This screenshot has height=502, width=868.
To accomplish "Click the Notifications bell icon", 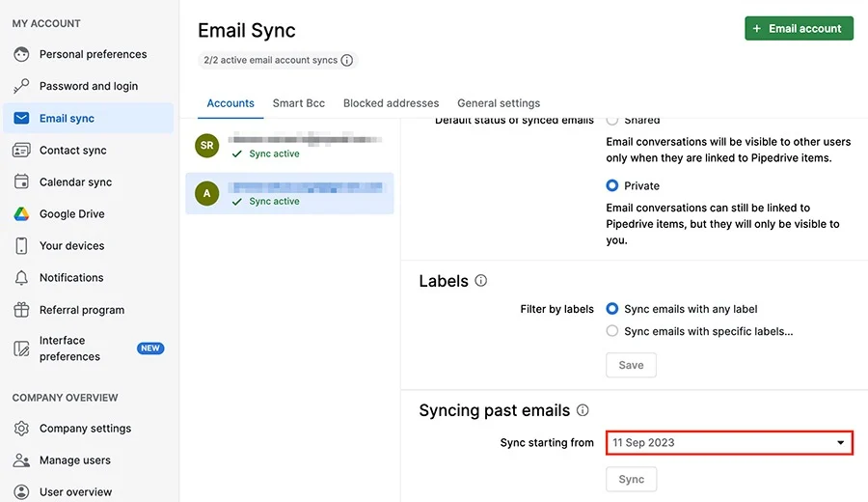I will pyautogui.click(x=21, y=278).
